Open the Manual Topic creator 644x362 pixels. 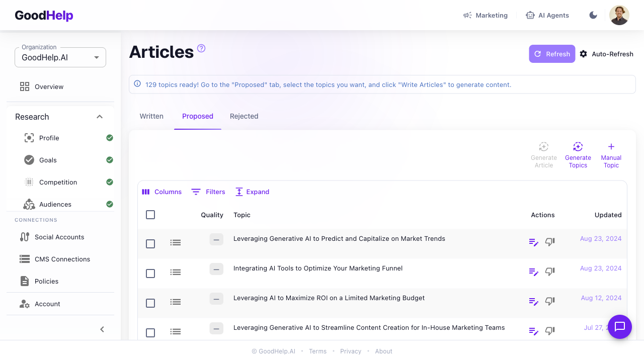click(x=611, y=146)
